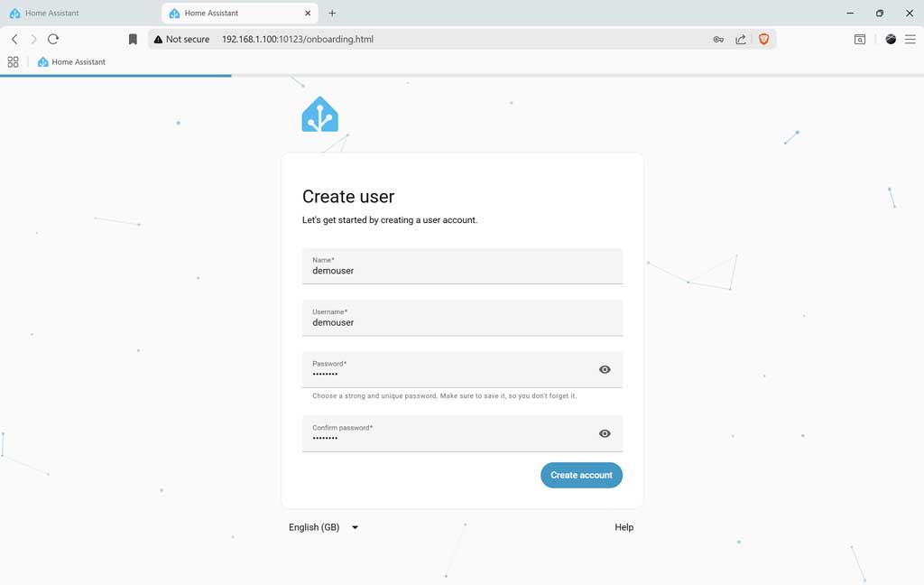
Task: Click the strong password hint text
Action: point(444,395)
